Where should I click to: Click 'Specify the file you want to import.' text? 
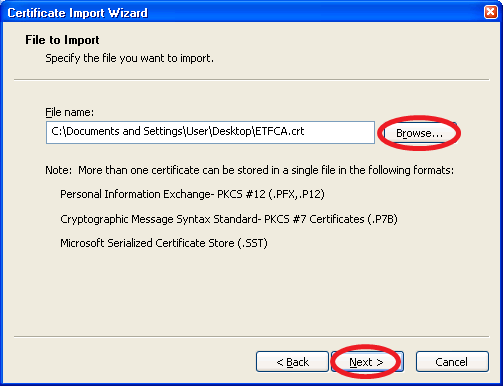click(x=129, y=58)
